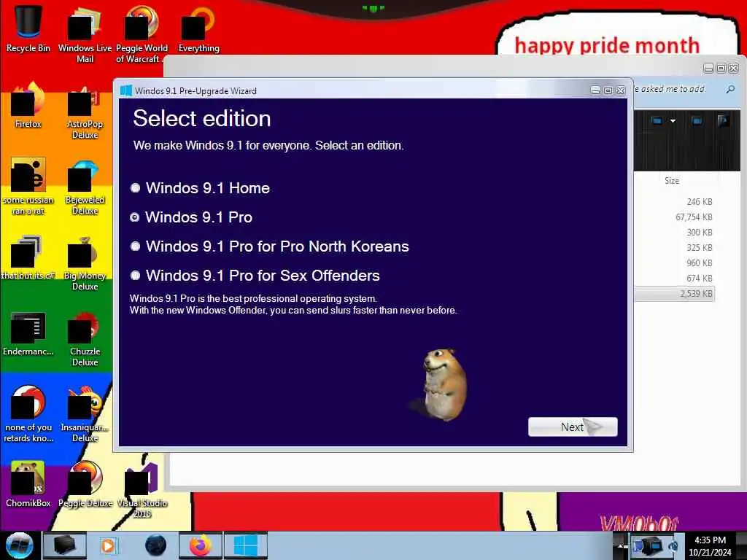This screenshot has height=560, width=747.
Task: Launch Peggle World of Warcraft shortcut
Action: click(142, 34)
